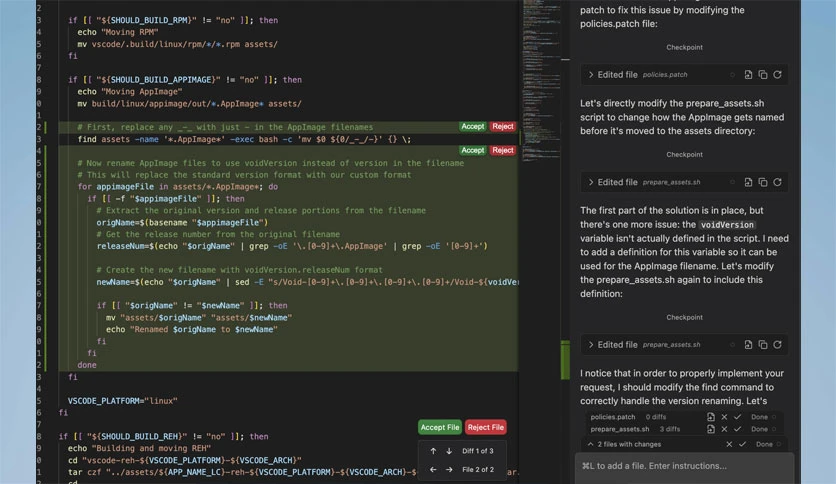The width and height of the screenshot is (836, 484).
Task: Accept all via checkmark beside '2 files with changes'
Action: pyautogui.click(x=742, y=444)
